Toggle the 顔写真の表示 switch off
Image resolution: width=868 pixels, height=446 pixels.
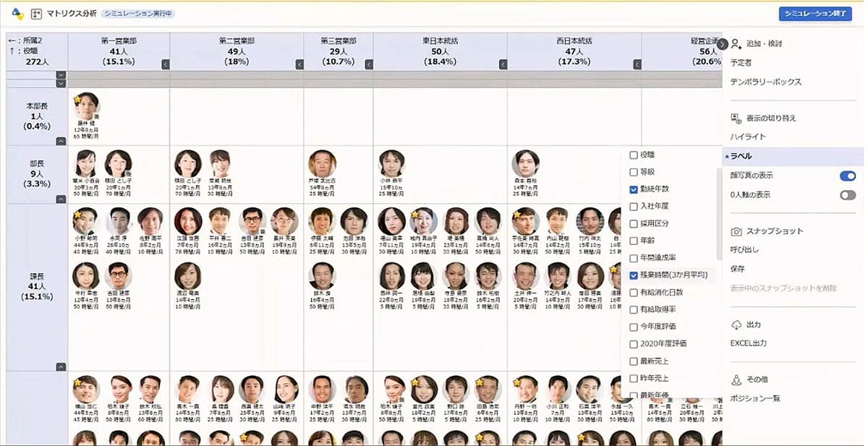[x=847, y=176]
